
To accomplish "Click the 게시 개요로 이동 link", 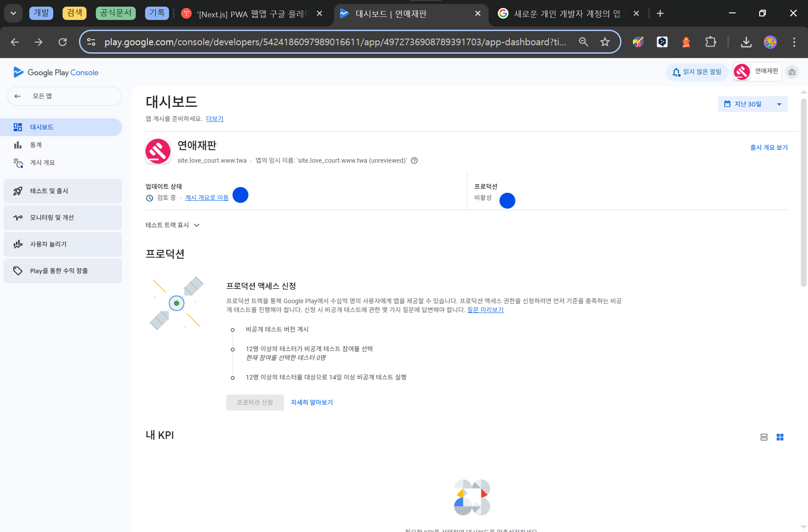I will (x=207, y=198).
